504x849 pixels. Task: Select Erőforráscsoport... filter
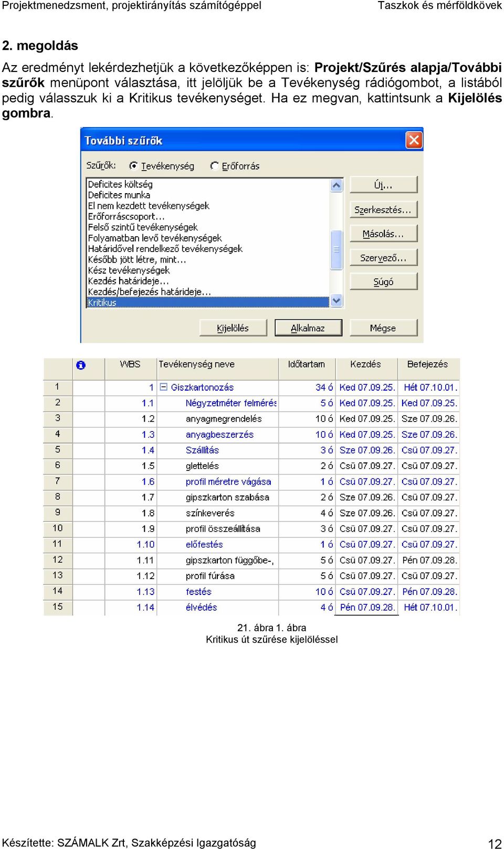127,216
